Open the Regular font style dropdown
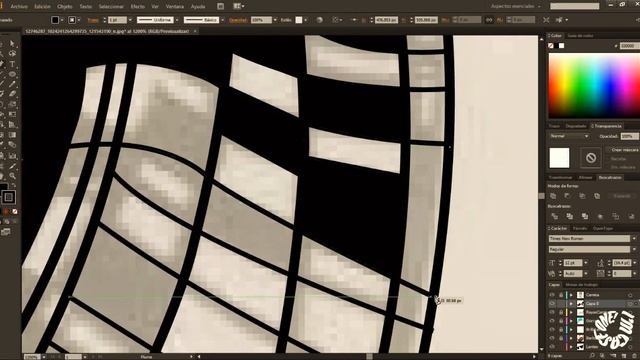Viewport: 640px width, 360px height. (633, 249)
